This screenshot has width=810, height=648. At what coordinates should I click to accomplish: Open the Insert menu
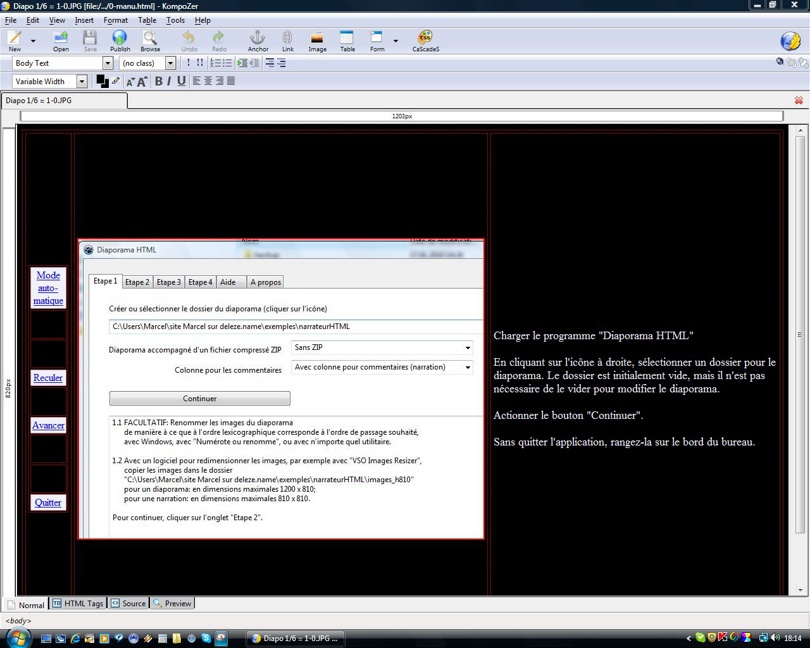coord(84,20)
